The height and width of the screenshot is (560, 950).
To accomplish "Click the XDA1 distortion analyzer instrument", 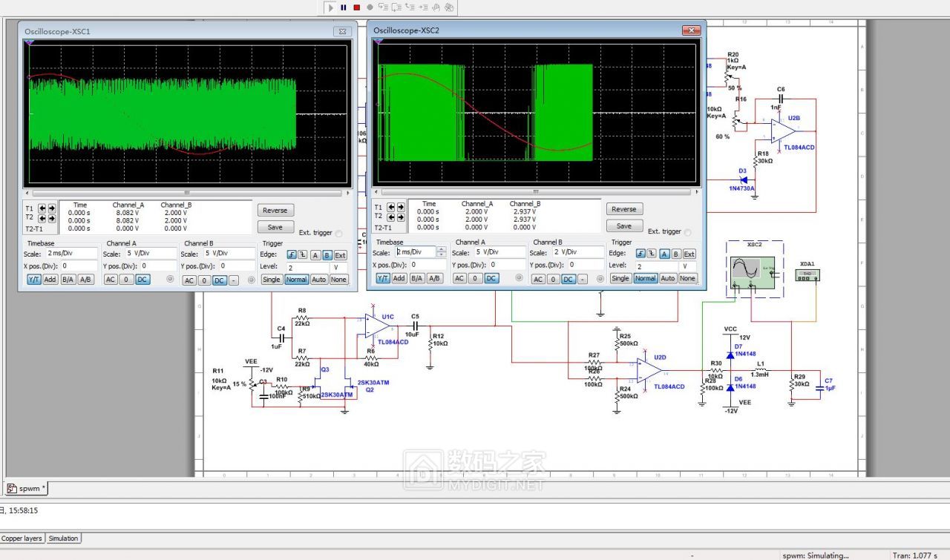I will tap(807, 275).
